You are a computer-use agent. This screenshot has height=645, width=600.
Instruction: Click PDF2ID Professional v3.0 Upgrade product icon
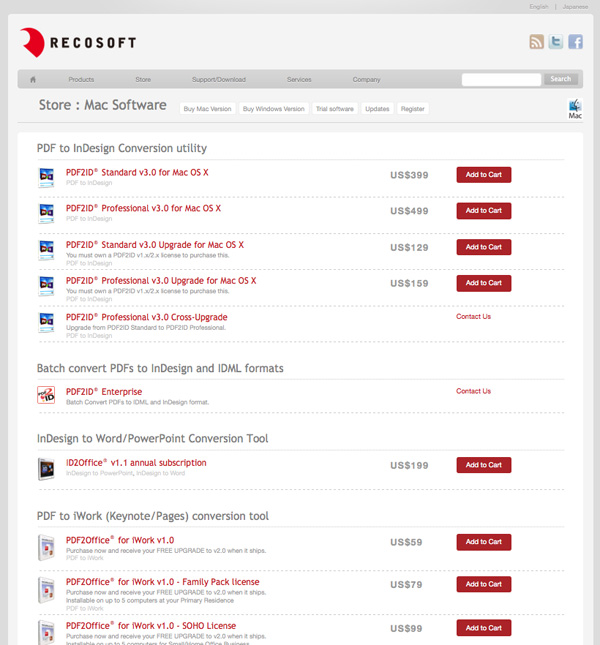pyautogui.click(x=46, y=285)
